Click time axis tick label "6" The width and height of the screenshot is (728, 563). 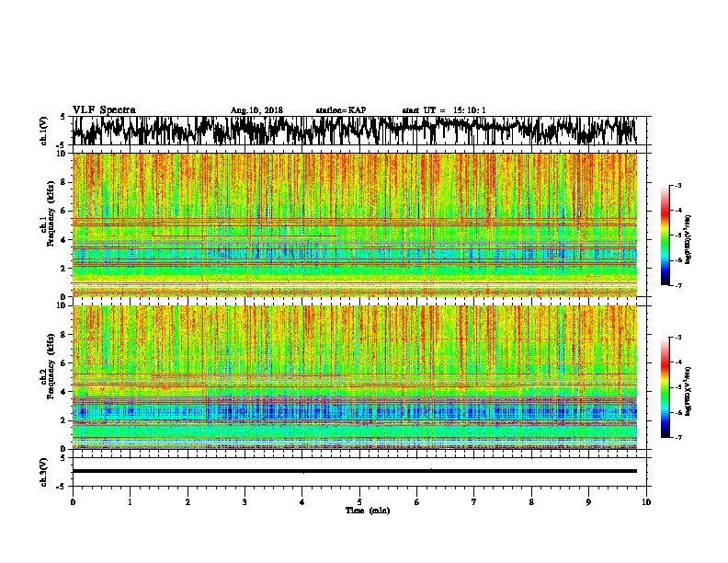click(x=417, y=502)
